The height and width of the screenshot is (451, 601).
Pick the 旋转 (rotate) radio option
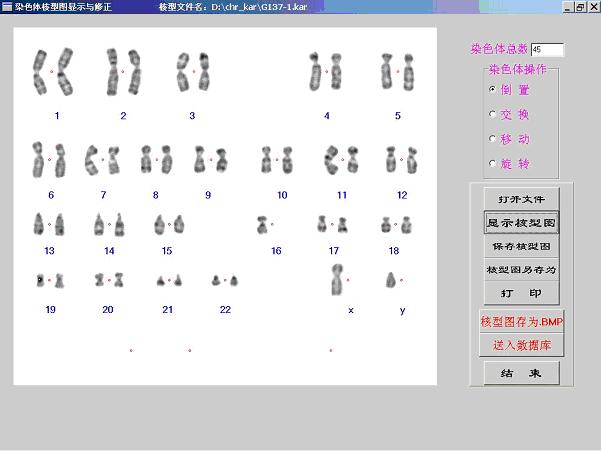(492, 163)
